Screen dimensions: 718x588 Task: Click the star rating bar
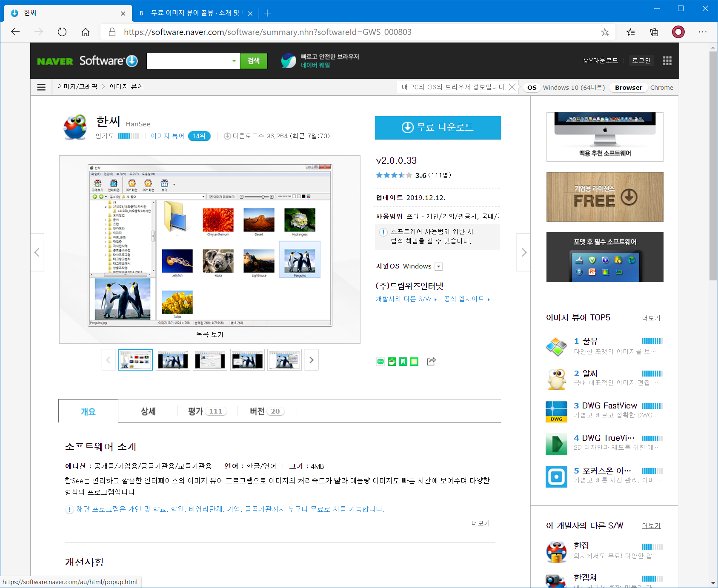click(x=394, y=175)
